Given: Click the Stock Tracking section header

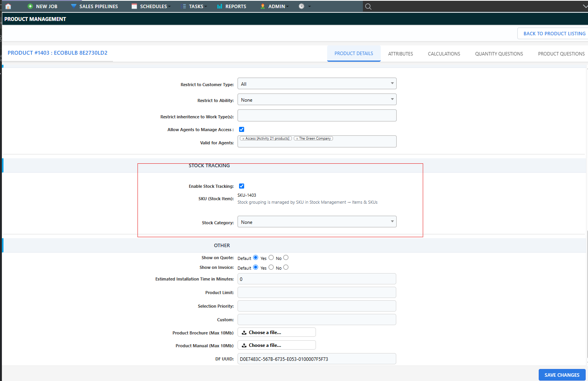Looking at the screenshot, I should coord(209,166).
